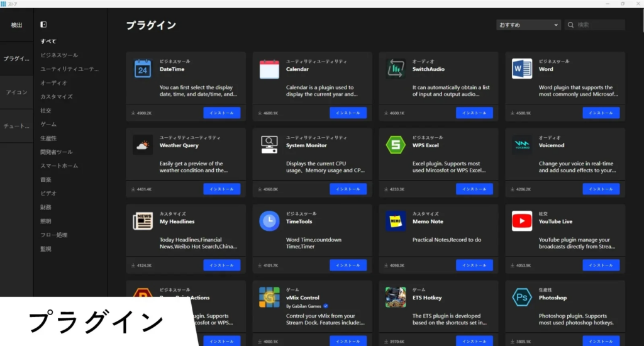Image resolution: width=644 pixels, height=346 pixels.
Task: Click the System Monitor plugin icon
Action: [269, 145]
